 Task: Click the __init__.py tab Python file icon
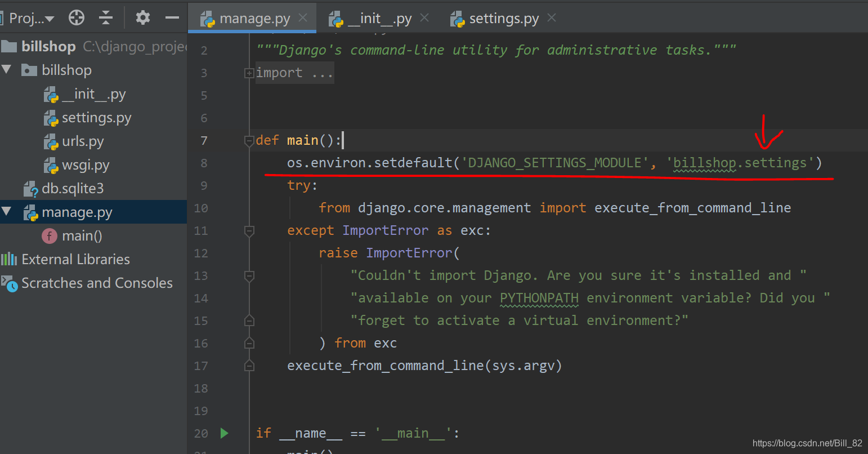(336, 19)
